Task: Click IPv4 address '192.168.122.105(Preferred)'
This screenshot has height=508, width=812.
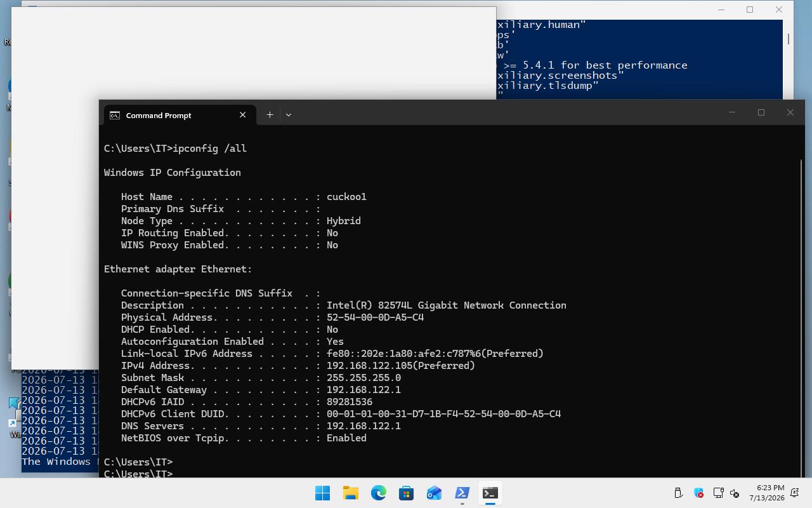Action: tap(401, 366)
